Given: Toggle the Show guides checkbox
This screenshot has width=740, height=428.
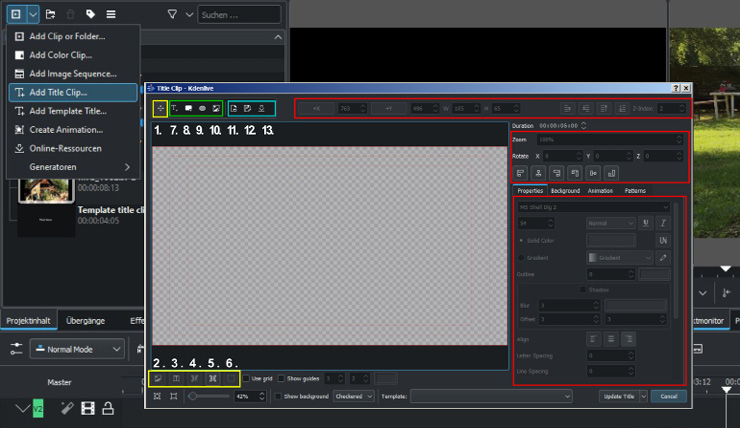Looking at the screenshot, I should [x=282, y=379].
